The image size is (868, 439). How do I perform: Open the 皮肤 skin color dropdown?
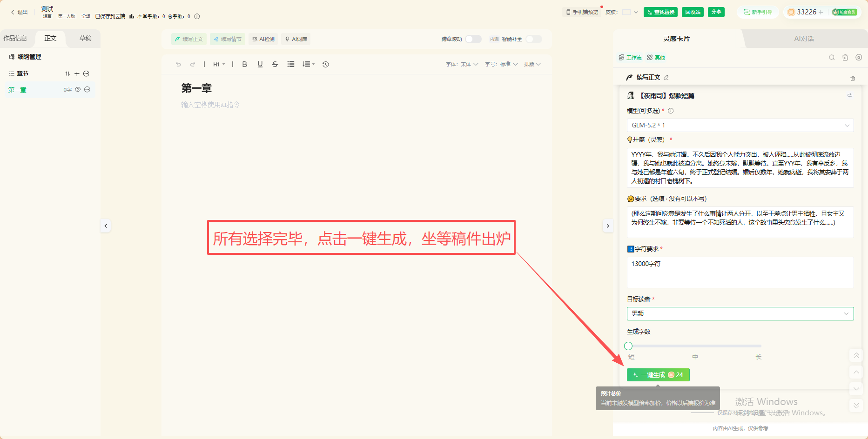[x=630, y=12]
